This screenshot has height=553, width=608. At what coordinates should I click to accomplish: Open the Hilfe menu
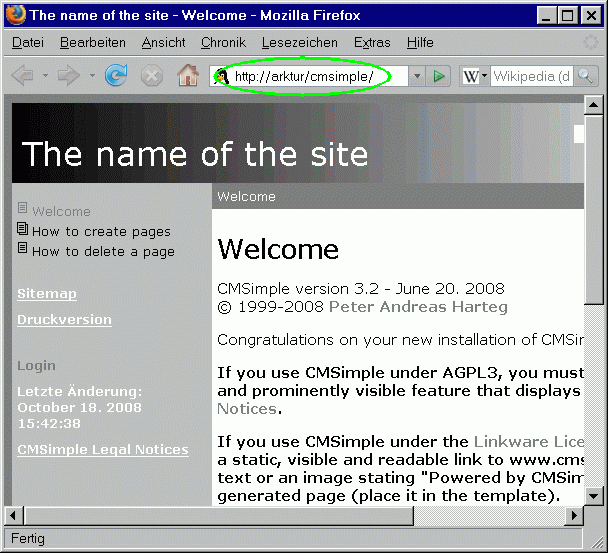click(x=420, y=42)
